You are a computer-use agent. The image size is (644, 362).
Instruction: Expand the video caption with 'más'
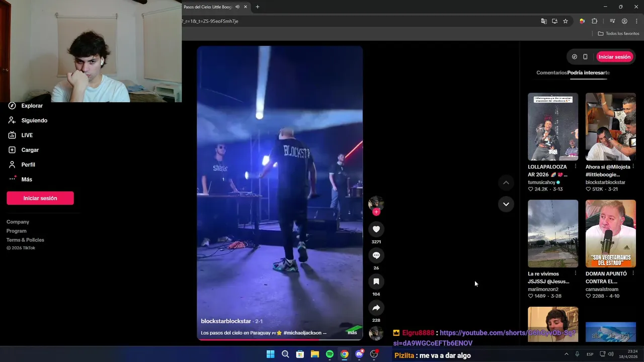point(352,332)
